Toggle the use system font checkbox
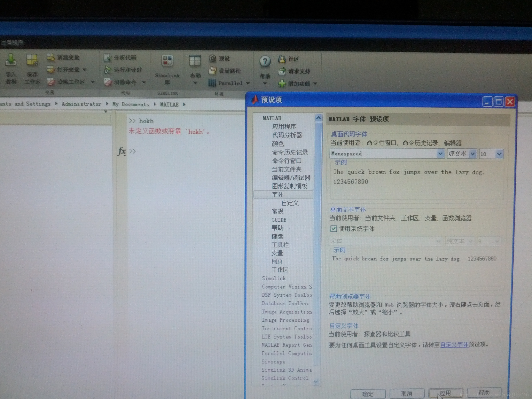The width and height of the screenshot is (532, 399). pos(334,228)
